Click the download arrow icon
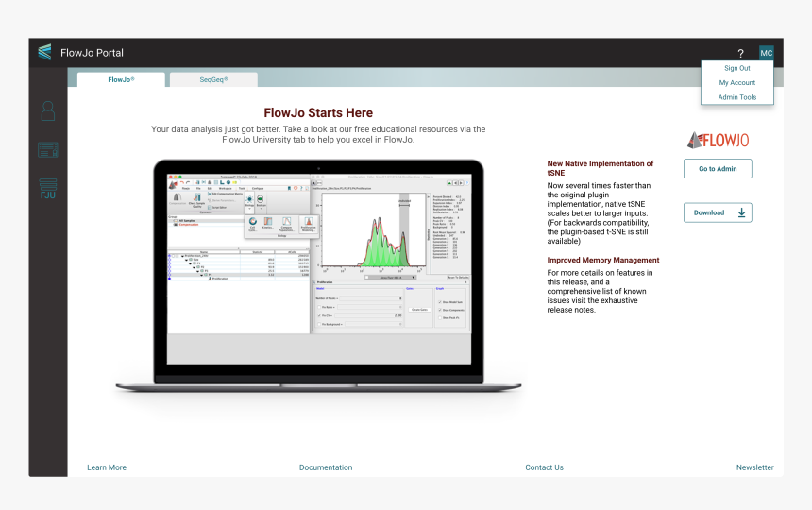 tap(741, 212)
